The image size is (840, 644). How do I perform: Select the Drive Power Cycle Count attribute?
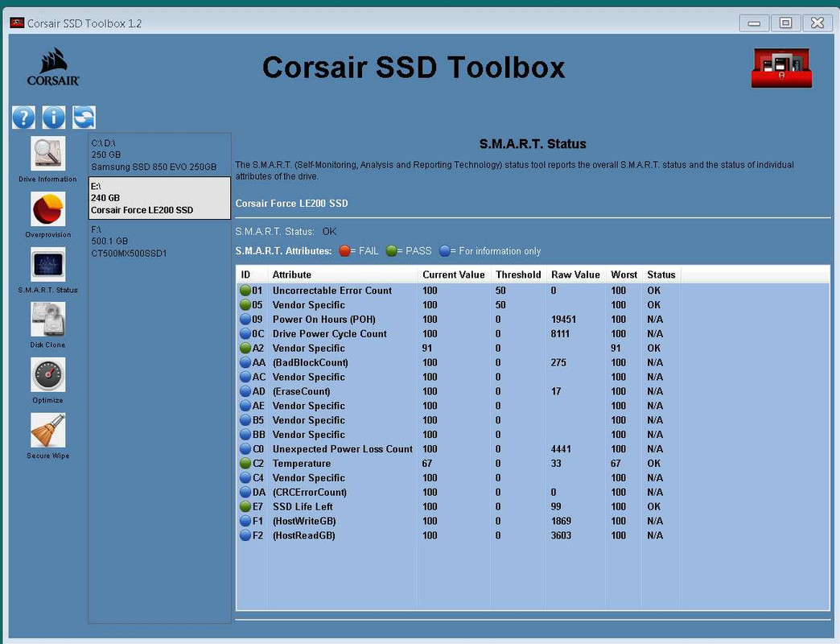(329, 334)
